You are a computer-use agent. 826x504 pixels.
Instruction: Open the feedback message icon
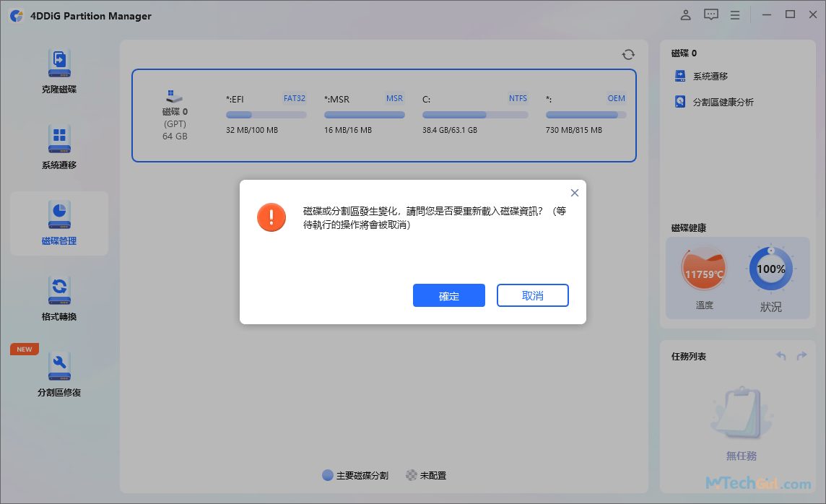point(710,14)
